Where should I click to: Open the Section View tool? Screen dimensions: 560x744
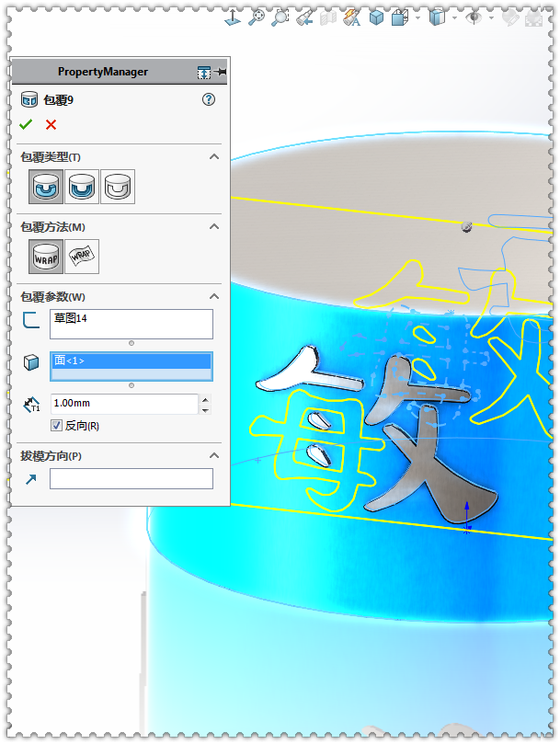point(328,17)
